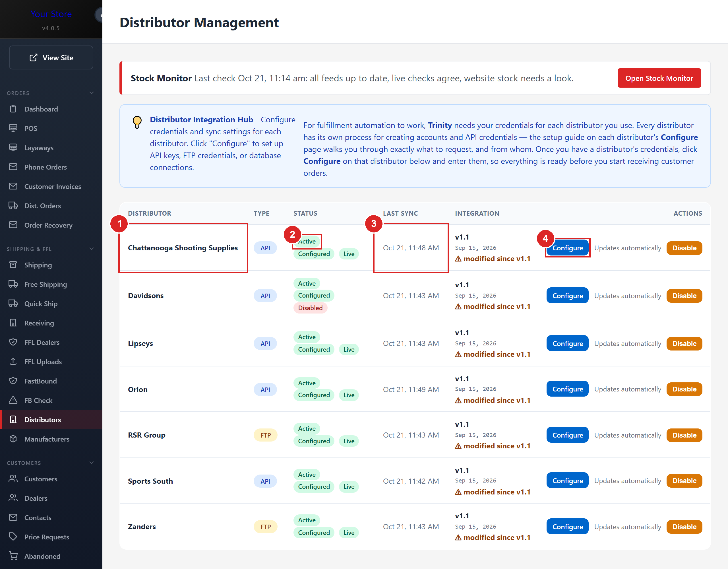Disable the Zanders distributor
Screen dimensions: 728x569
(x=684, y=527)
